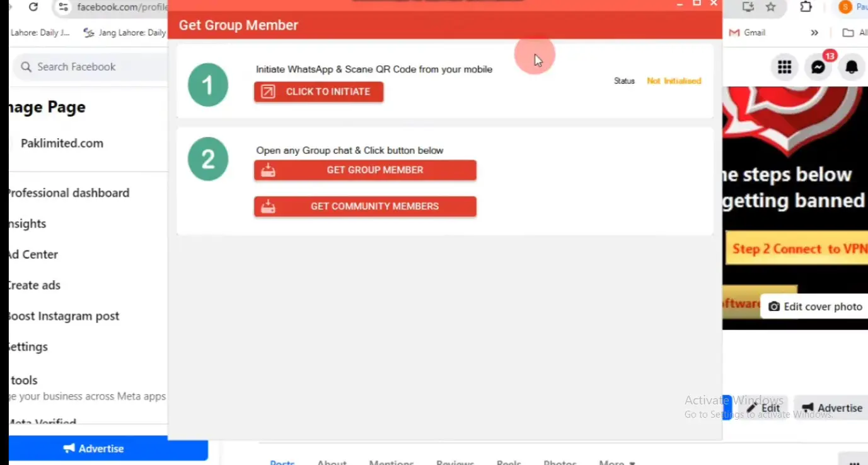Open Facebook notifications bell
868x465 pixels.
[852, 67]
